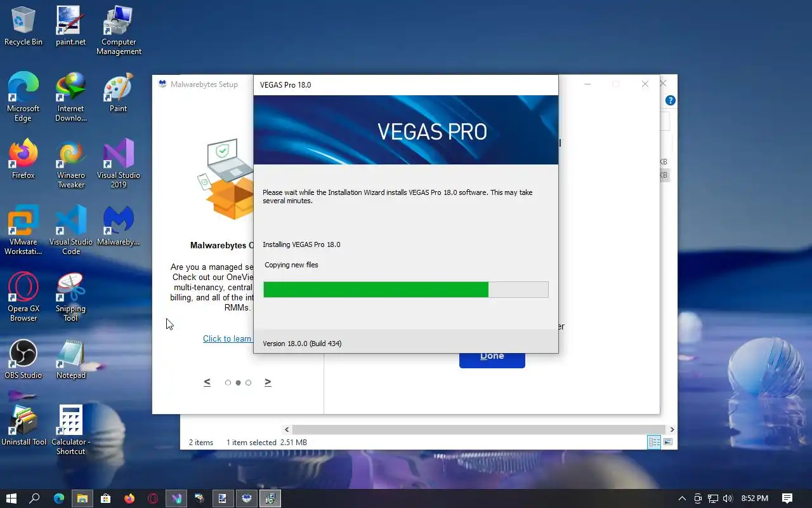This screenshot has width=812, height=508.
Task: Launch Visual Studio Code shortcut
Action: [70, 230]
